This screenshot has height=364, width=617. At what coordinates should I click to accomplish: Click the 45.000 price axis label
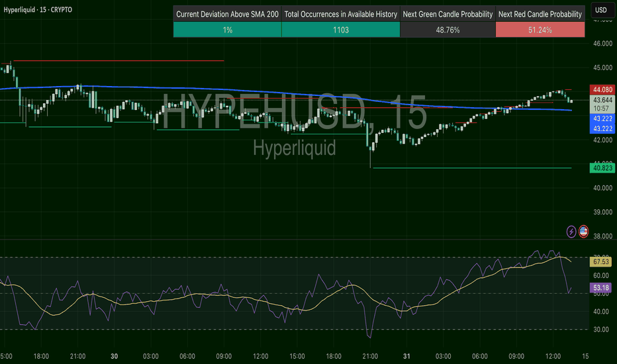(602, 68)
